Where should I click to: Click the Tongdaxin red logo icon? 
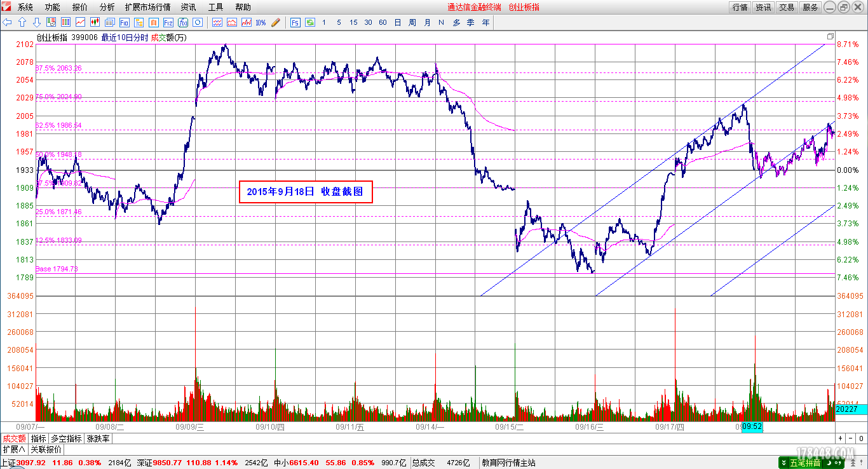point(8,7)
